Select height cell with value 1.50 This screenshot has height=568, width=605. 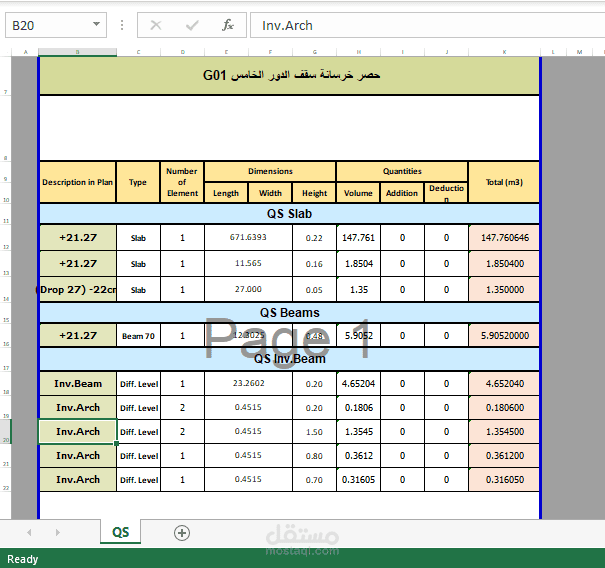[314, 432]
